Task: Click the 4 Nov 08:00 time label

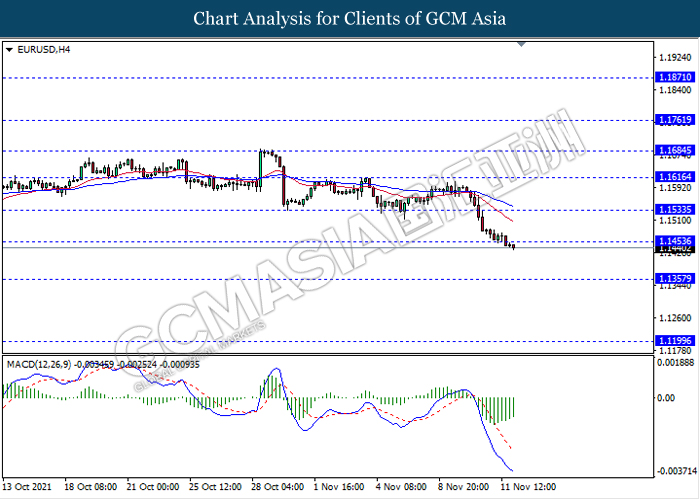Action: tap(401, 487)
